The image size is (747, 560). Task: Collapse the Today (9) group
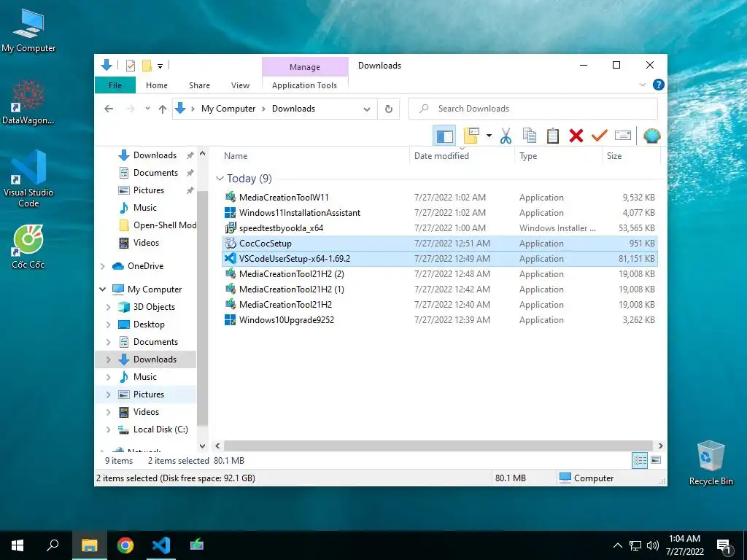point(220,179)
